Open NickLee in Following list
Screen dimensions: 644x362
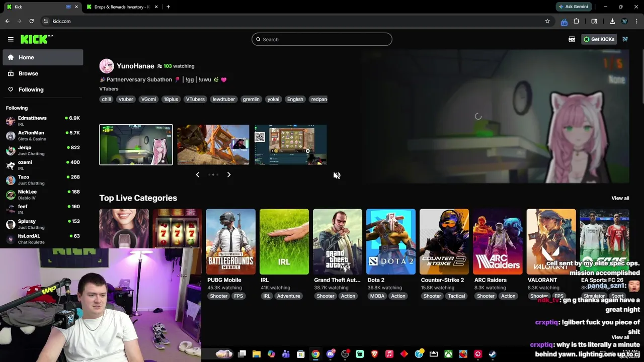43,195
